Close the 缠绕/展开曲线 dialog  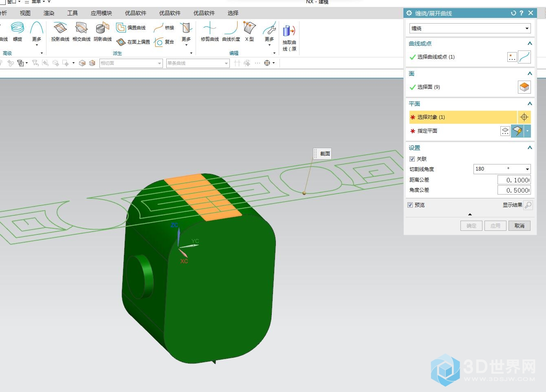531,13
